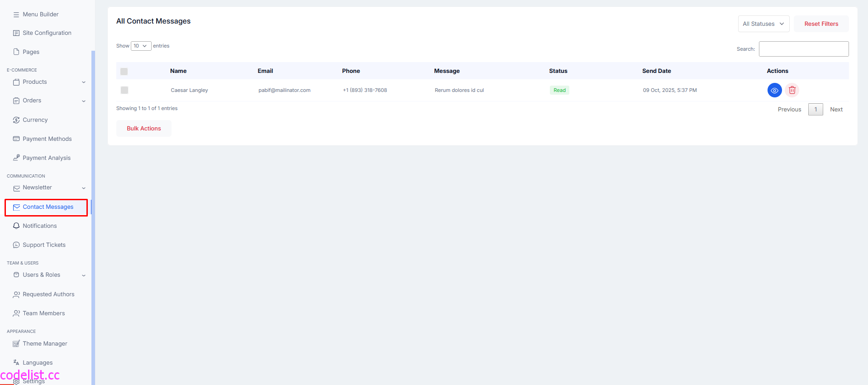Click the Next pagination link
The image size is (868, 385).
[x=836, y=110]
